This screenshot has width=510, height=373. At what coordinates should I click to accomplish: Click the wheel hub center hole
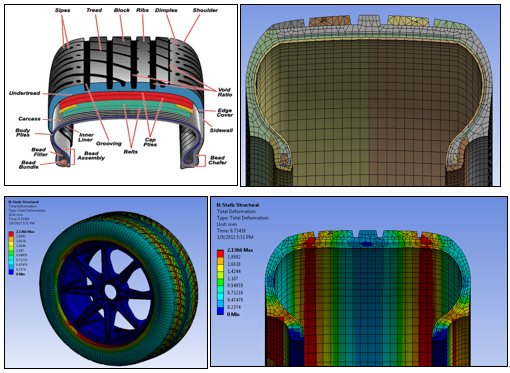pyautogui.click(x=110, y=292)
